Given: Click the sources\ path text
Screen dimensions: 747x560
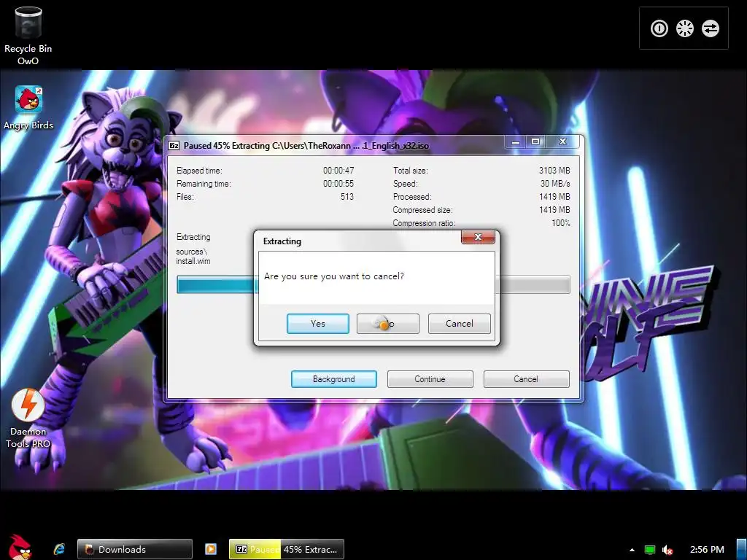Looking at the screenshot, I should [192, 252].
